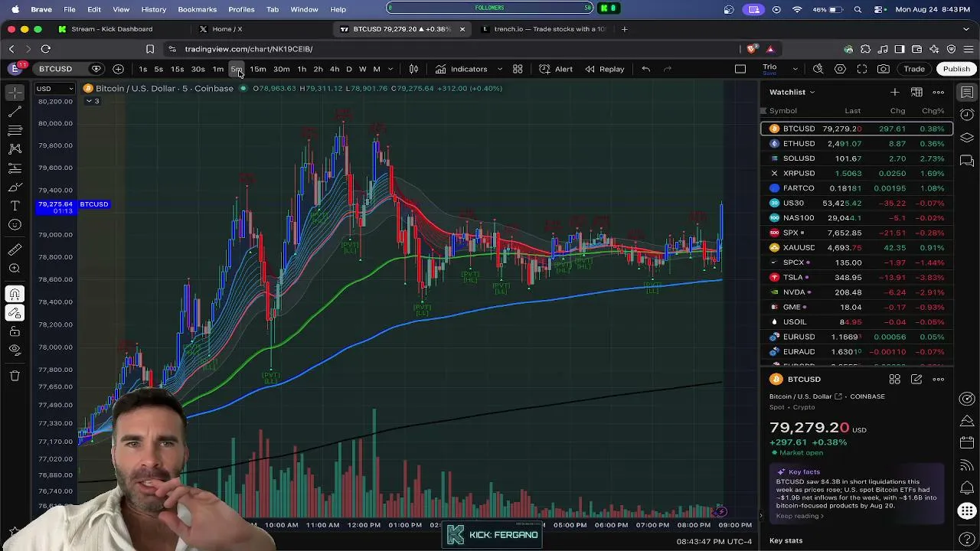Toggle magnet mode for drawings
Screen dimensions: 980x551
(15, 294)
